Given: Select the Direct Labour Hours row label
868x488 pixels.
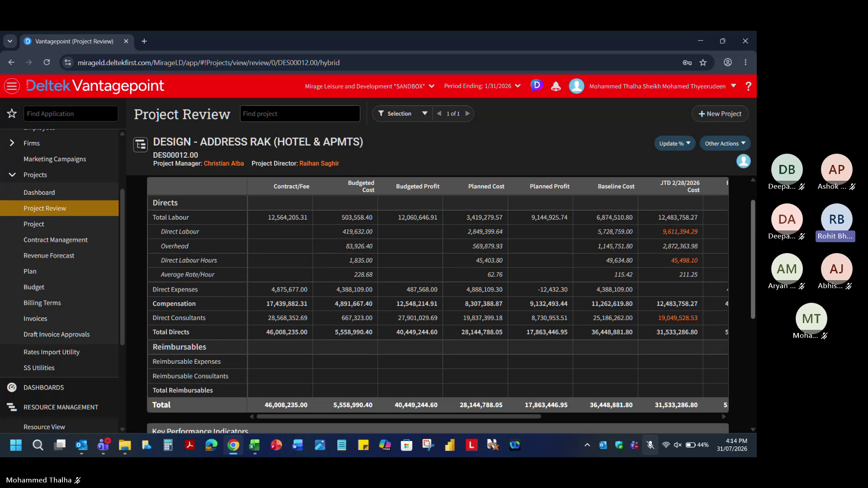Looking at the screenshot, I should [x=189, y=260].
